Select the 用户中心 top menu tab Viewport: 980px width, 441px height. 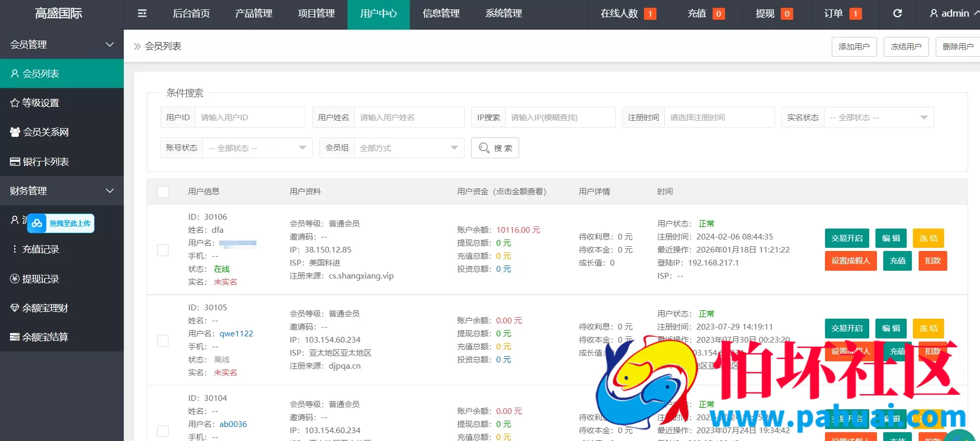[379, 14]
